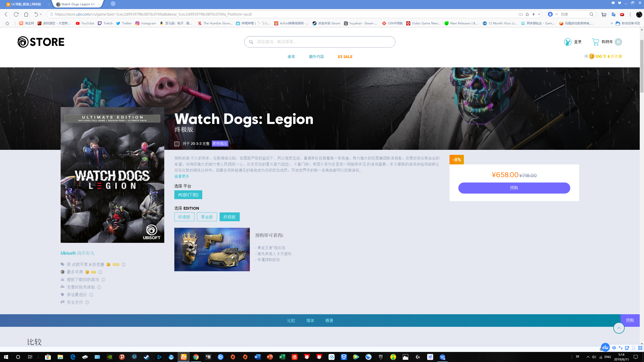Click info icon beside 用点数可享8折优惠
Viewport: 644px width, 362px height.
[x=124, y=264]
